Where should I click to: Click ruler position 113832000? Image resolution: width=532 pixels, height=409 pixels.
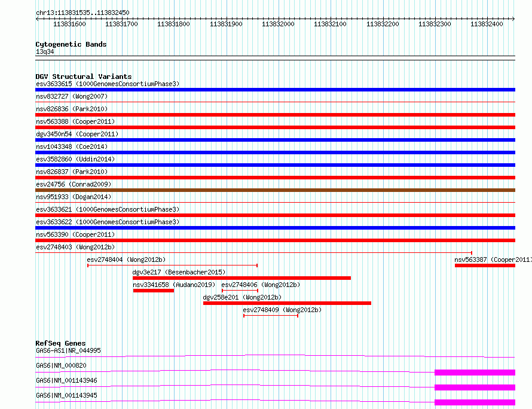pos(278,24)
